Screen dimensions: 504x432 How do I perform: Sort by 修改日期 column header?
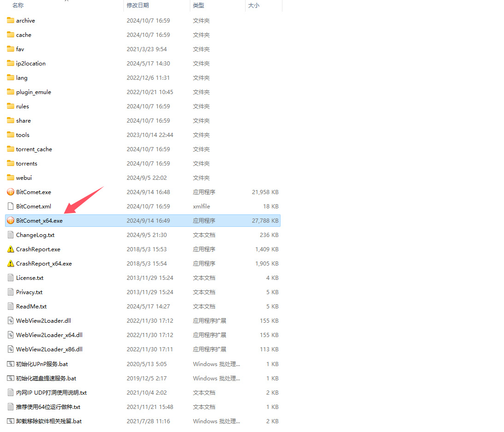click(x=138, y=6)
